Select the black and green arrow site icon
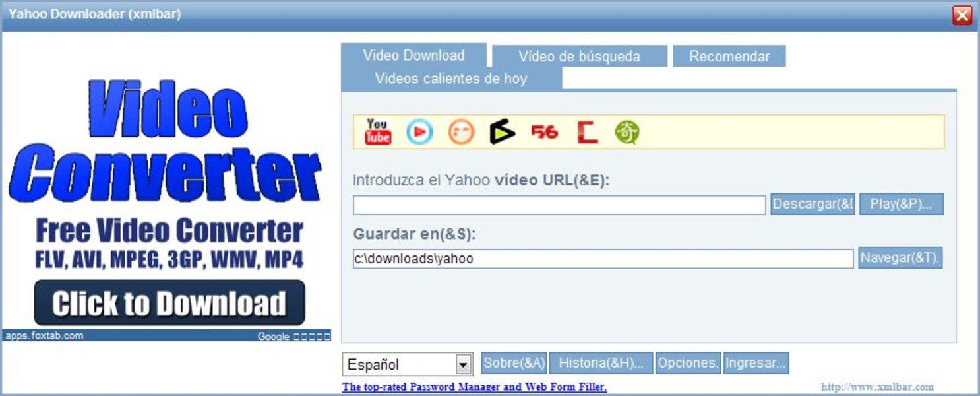This screenshot has height=396, width=980. (503, 132)
